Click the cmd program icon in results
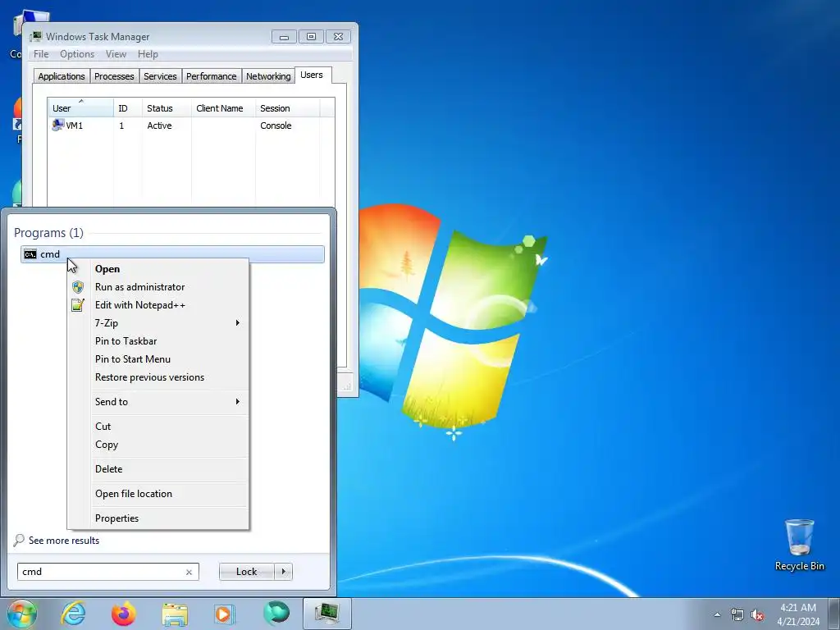This screenshot has width=840, height=630. pos(30,254)
